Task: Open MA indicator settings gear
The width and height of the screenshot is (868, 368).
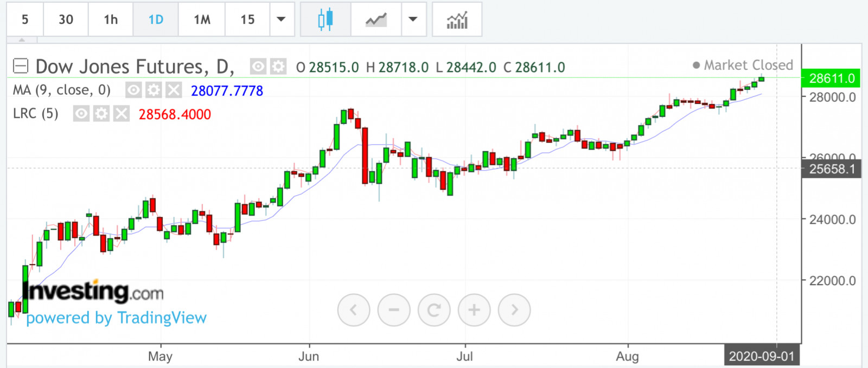Action: (x=154, y=90)
